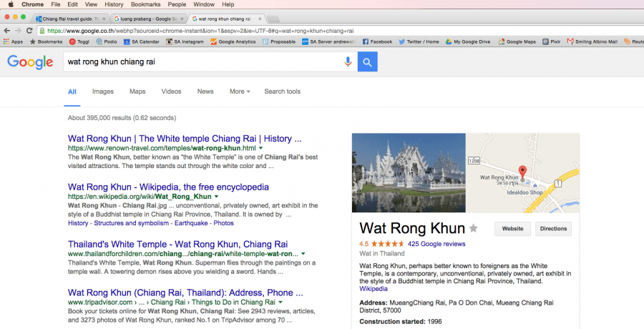The image size is (644, 329).
Task: Reload the current page
Action: 29,30
